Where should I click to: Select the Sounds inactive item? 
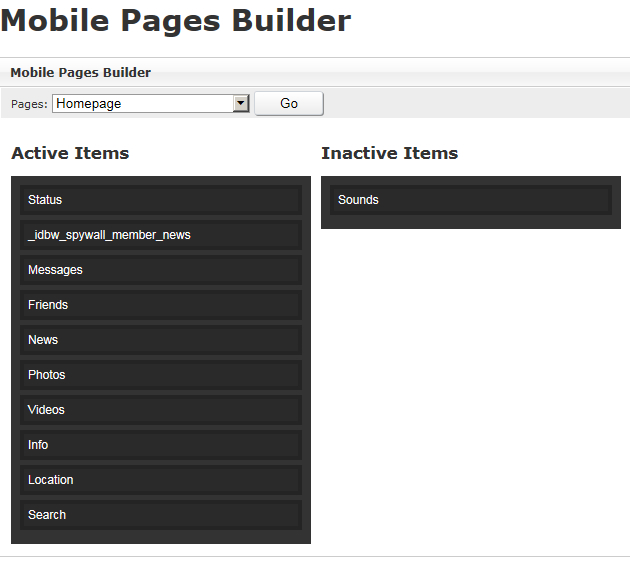coord(470,200)
